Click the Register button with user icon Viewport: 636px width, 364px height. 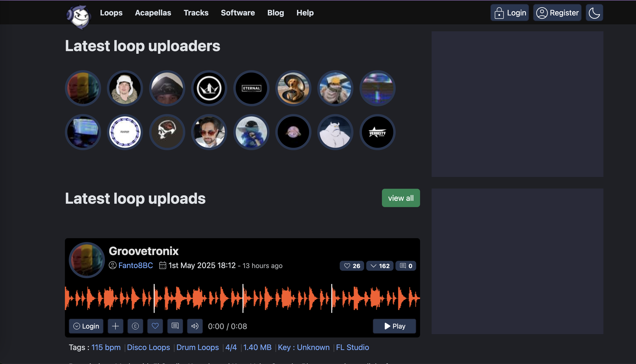(x=557, y=13)
